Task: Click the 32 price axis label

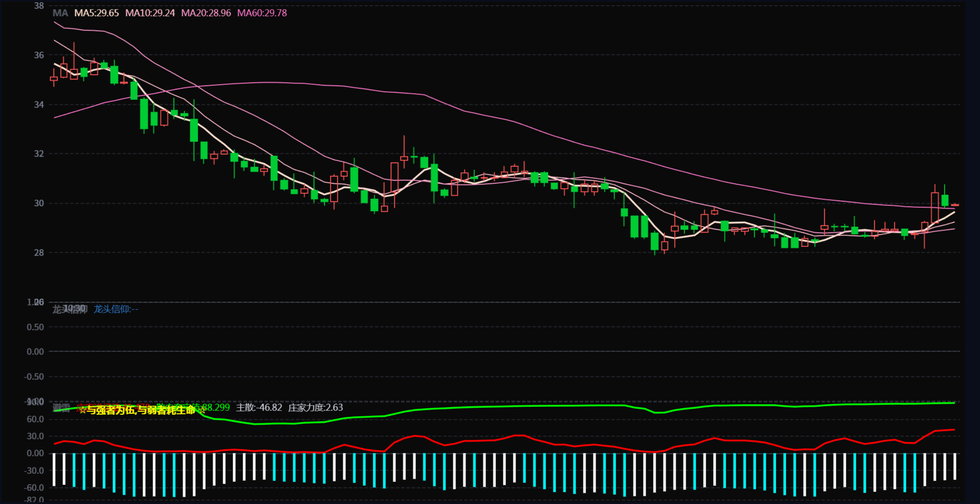Action: point(39,154)
